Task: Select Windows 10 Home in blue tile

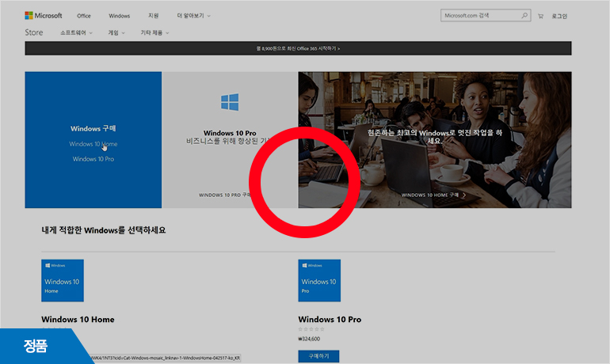Action: (x=93, y=144)
